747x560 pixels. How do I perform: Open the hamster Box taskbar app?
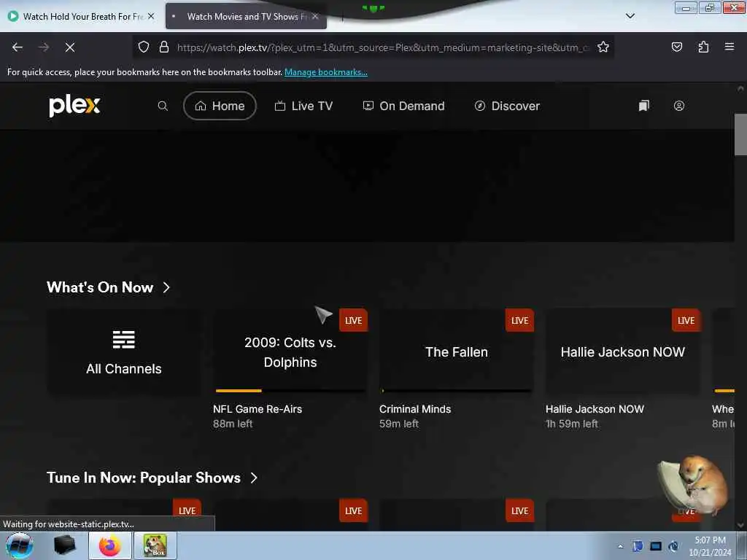[x=155, y=545]
